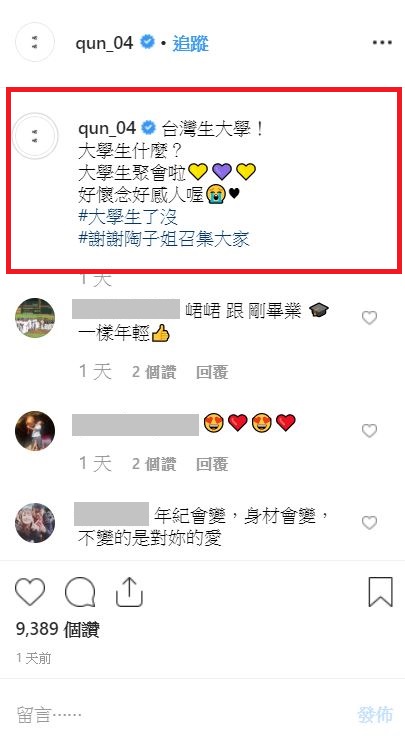This screenshot has height=745, width=405.
Task: Like the graduation cap comment
Action: pos(369,318)
